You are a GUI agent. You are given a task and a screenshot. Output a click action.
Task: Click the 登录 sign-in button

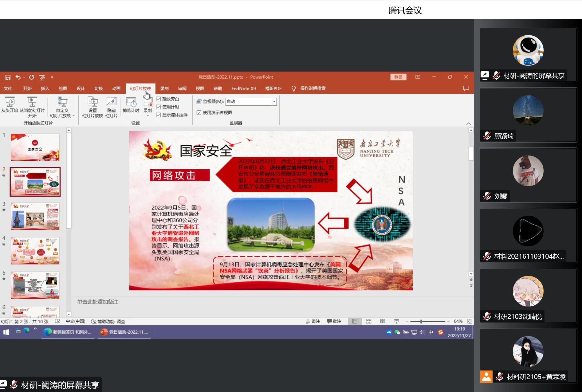click(398, 77)
